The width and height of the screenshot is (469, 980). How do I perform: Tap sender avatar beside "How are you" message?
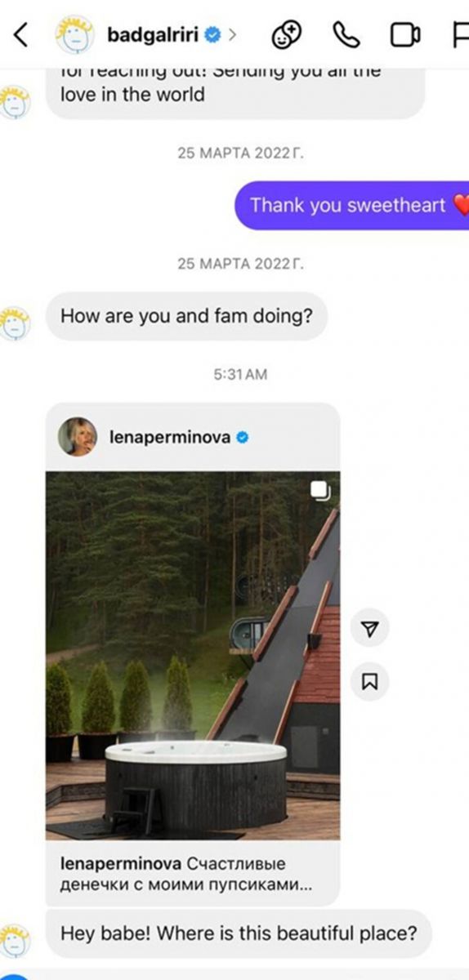16,323
